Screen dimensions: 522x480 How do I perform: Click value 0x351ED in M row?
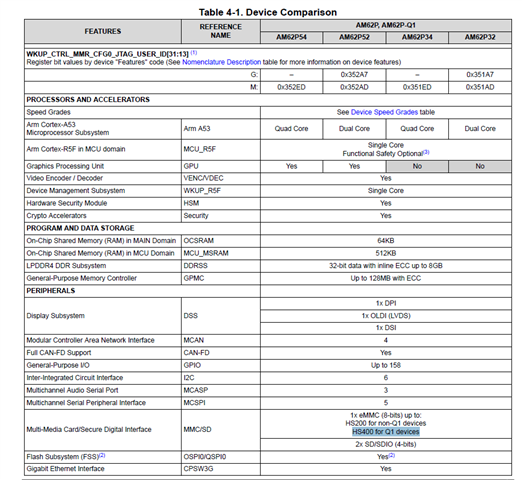(417, 87)
